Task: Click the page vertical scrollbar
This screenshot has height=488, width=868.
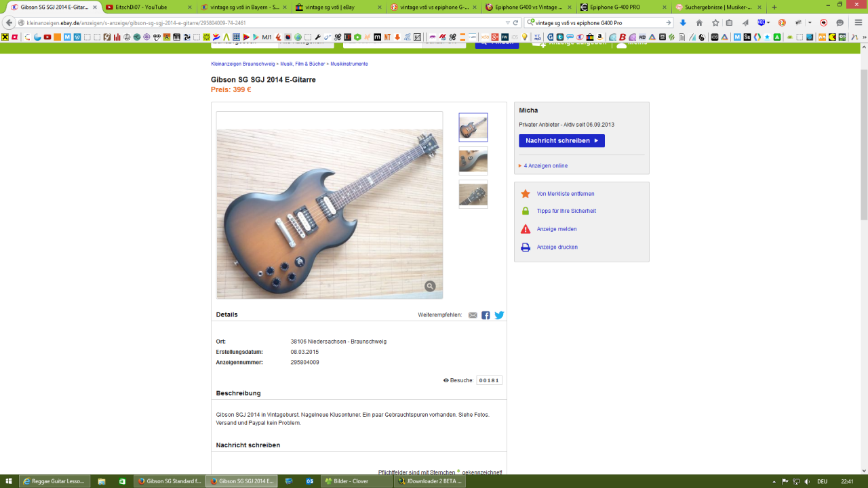Action: tap(864, 144)
